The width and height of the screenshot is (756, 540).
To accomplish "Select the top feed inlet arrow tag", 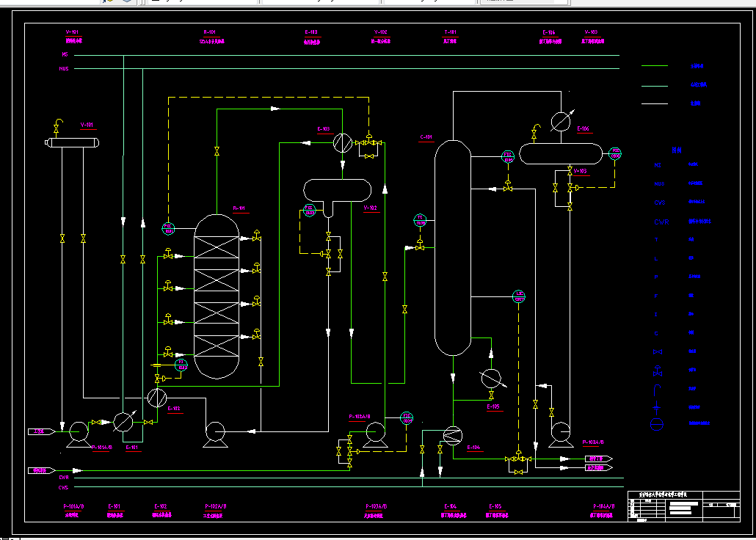I will (x=41, y=431).
